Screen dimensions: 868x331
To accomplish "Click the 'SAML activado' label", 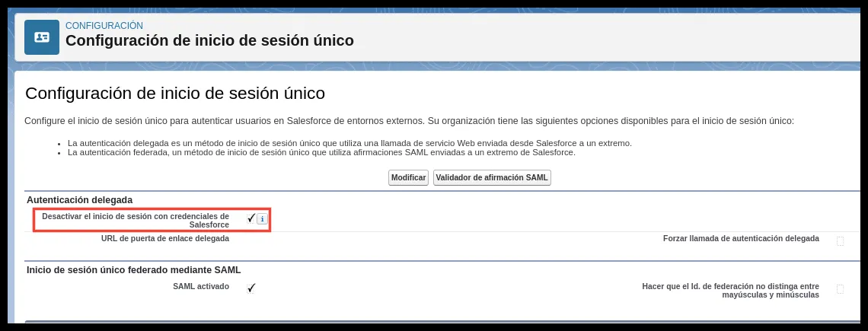I will 201,286.
